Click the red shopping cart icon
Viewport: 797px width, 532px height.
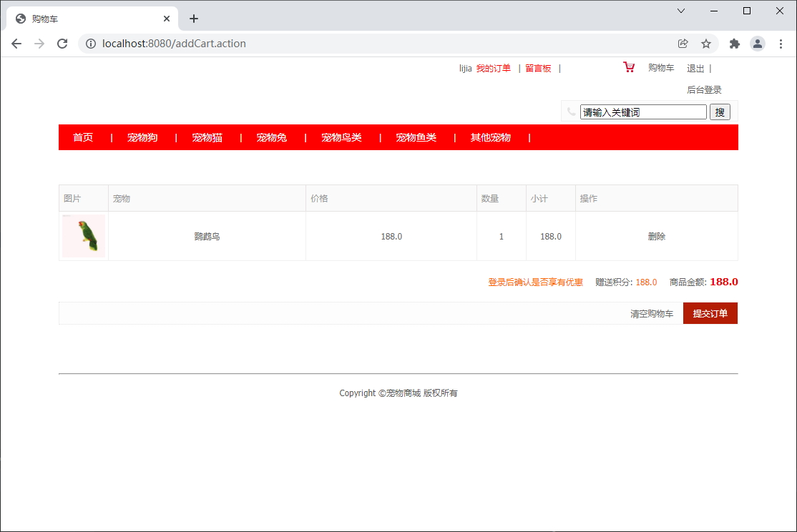click(x=629, y=67)
